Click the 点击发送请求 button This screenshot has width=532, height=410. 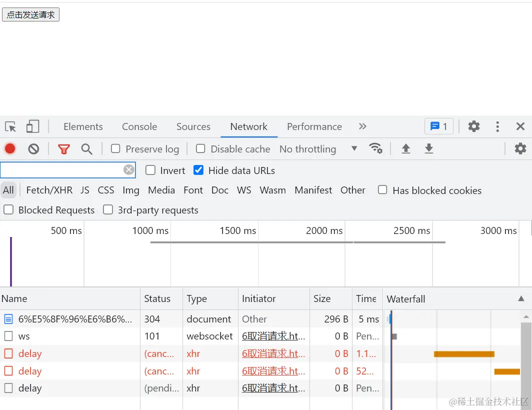[x=30, y=14]
